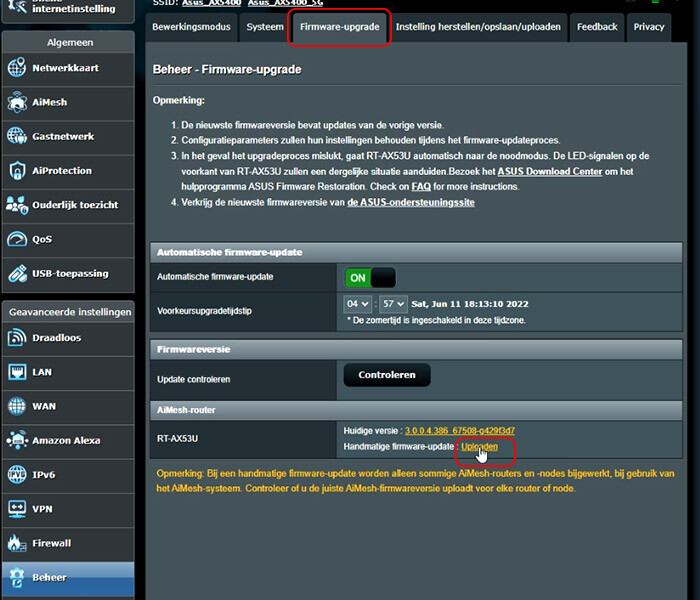Click the Snelle internetinstelling tools icon

pos(17,6)
